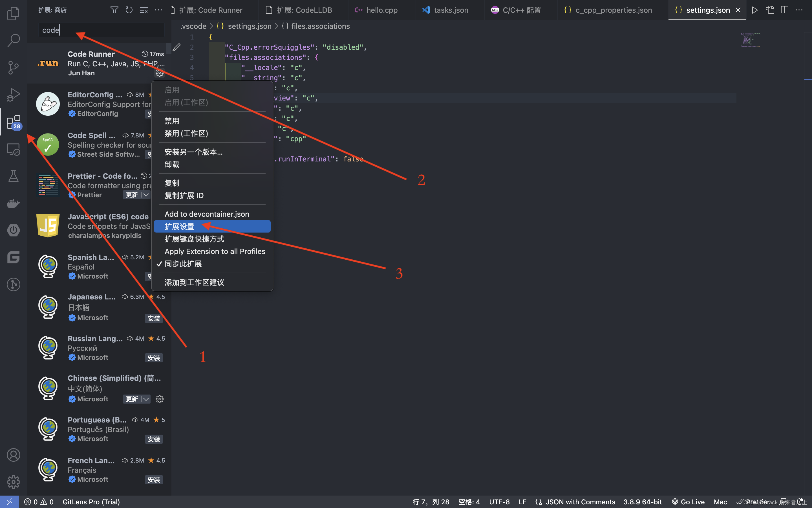Open Prettier 更新 dropdown arrow
The width and height of the screenshot is (812, 508).
[146, 195]
